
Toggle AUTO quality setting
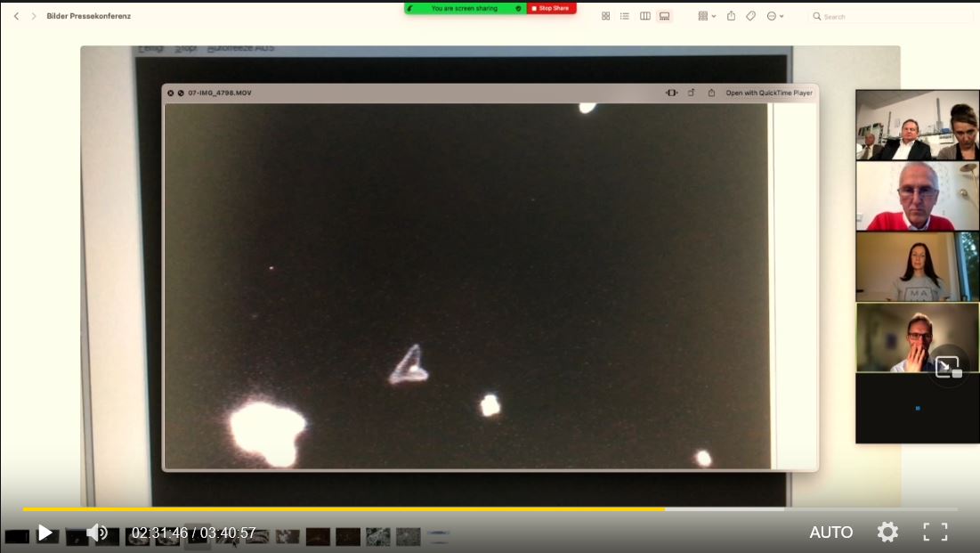click(830, 533)
